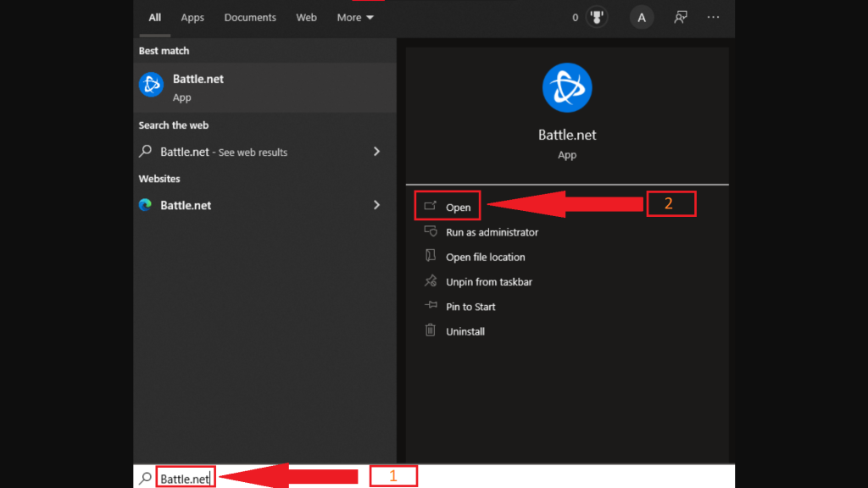Screen dimensions: 868x488
Task: Select the Battle.net App best match result
Action: pyautogui.click(x=264, y=87)
